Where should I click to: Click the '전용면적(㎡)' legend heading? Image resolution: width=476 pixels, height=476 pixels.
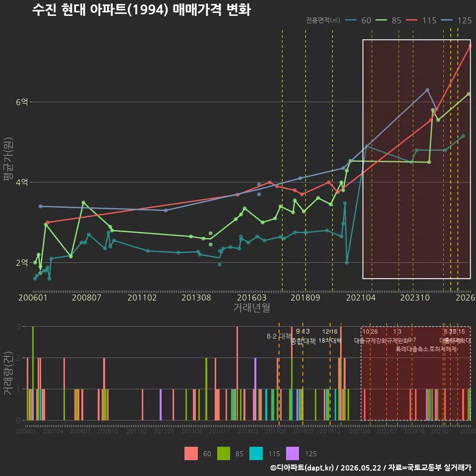[x=323, y=20]
